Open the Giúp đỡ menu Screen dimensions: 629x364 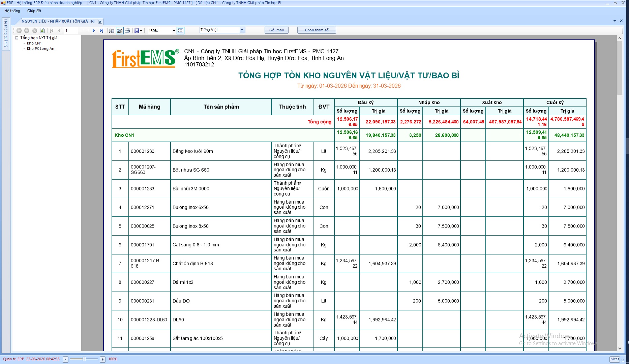(x=34, y=11)
